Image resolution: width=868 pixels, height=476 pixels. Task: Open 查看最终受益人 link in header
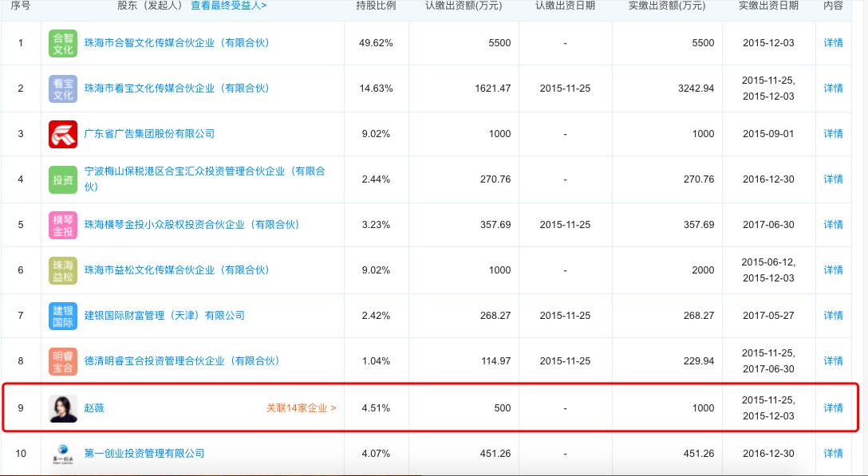229,6
